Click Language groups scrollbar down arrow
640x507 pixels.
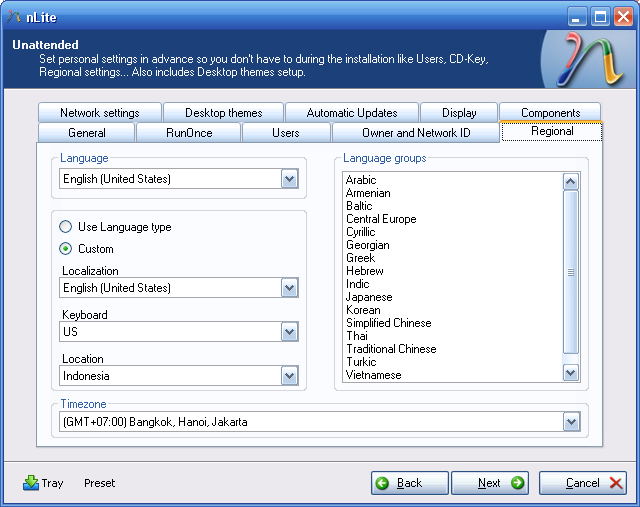point(571,372)
